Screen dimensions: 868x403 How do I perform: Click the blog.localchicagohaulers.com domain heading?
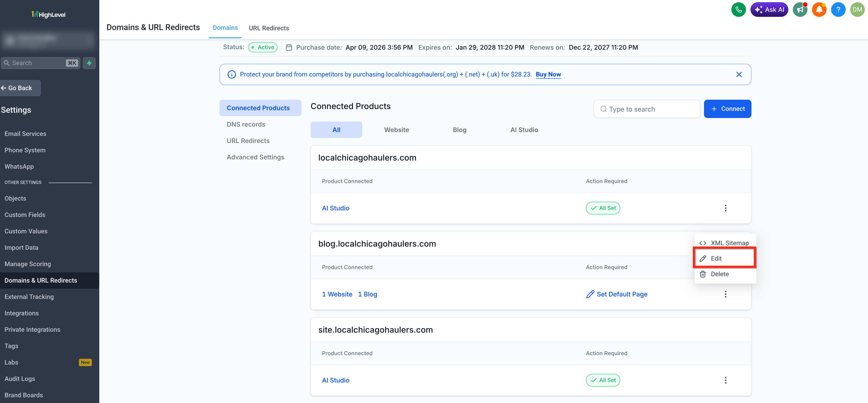coord(377,244)
